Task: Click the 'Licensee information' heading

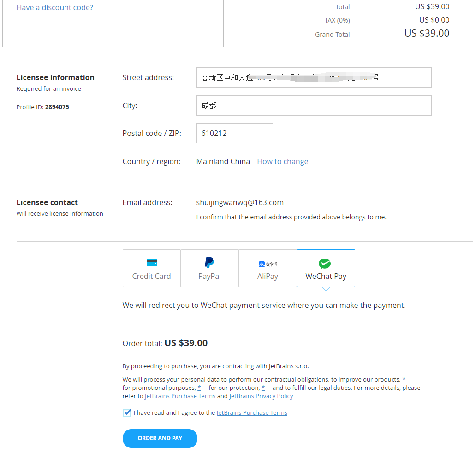Action: [55, 78]
